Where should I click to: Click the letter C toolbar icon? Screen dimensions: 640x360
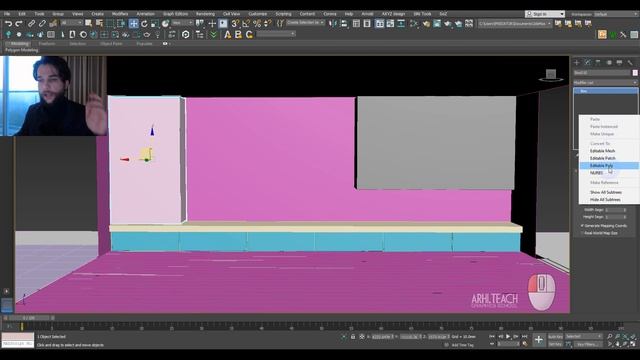coord(249,35)
